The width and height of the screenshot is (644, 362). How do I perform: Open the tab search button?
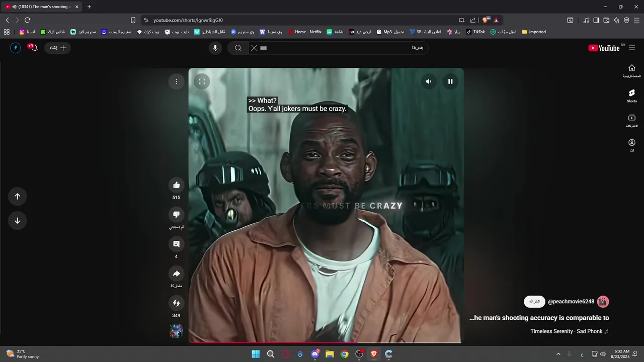[x=570, y=20]
